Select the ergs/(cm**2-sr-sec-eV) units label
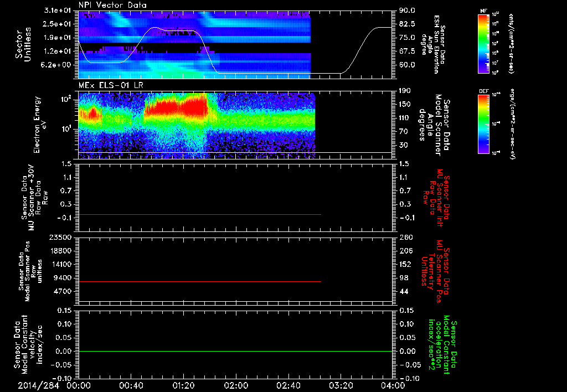The width and height of the screenshot is (567, 392). point(513,124)
